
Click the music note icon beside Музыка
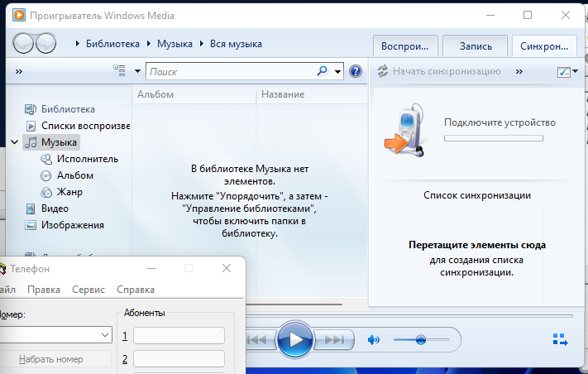[31, 142]
